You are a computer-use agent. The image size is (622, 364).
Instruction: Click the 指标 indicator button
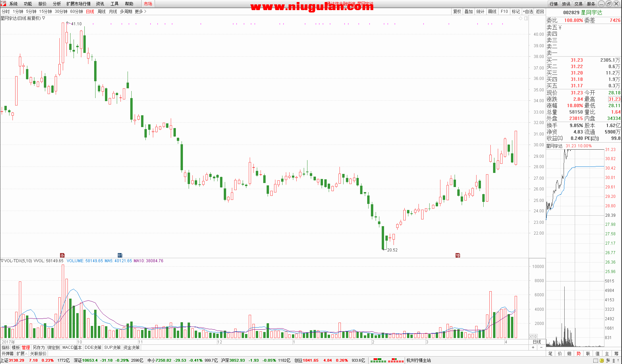[6, 347]
